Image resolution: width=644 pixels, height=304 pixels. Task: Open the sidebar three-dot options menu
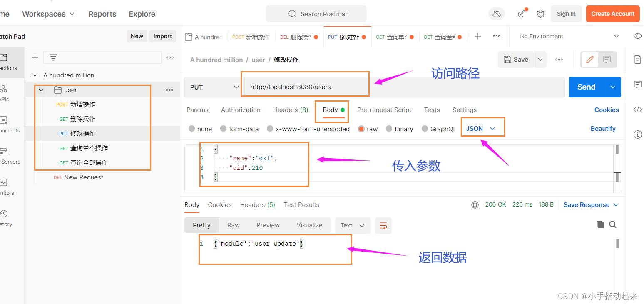(x=170, y=57)
